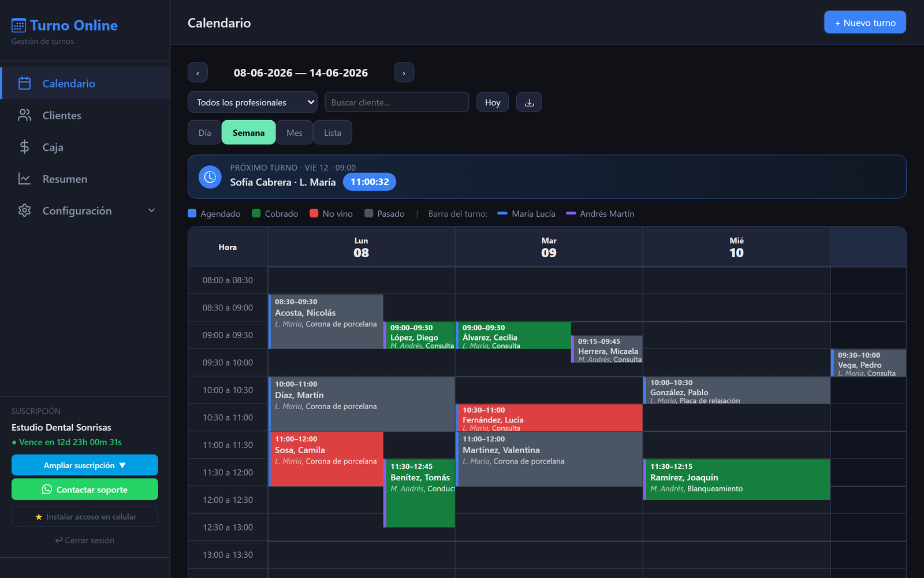This screenshot has width=924, height=578.
Task: Click the 13:00 a 13:30 time row label
Action: click(x=228, y=555)
